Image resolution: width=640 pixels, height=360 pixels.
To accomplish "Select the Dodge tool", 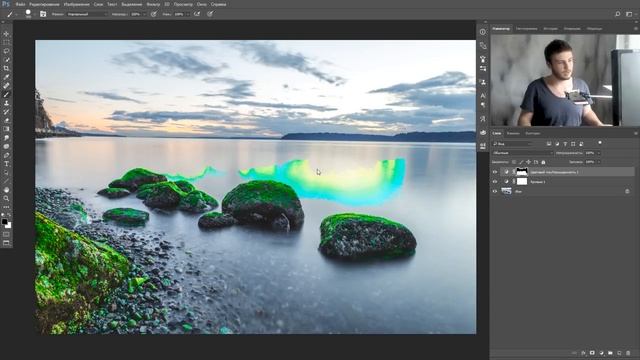I will [6, 147].
